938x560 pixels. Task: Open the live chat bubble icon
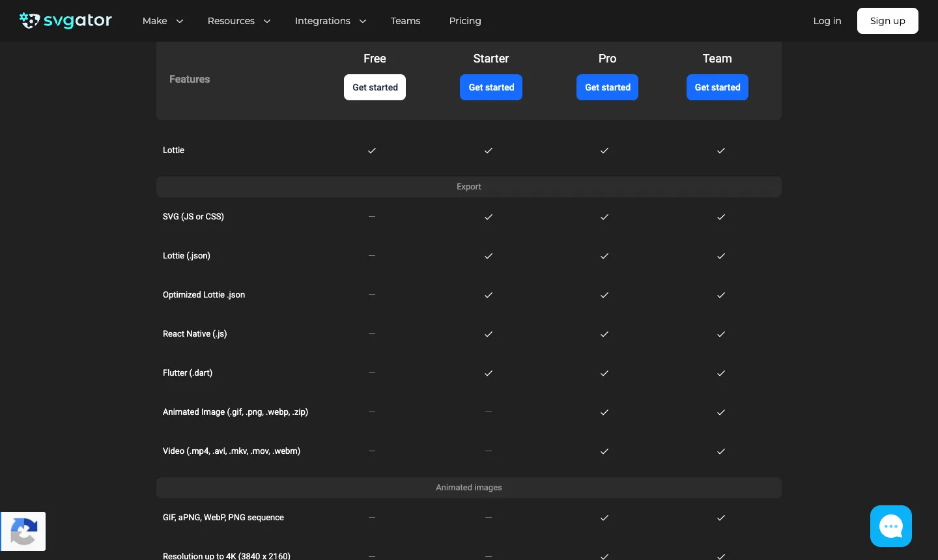tap(890, 526)
